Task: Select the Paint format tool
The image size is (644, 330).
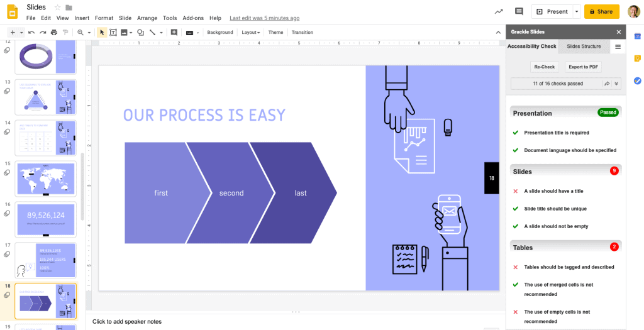Action: 65,33
